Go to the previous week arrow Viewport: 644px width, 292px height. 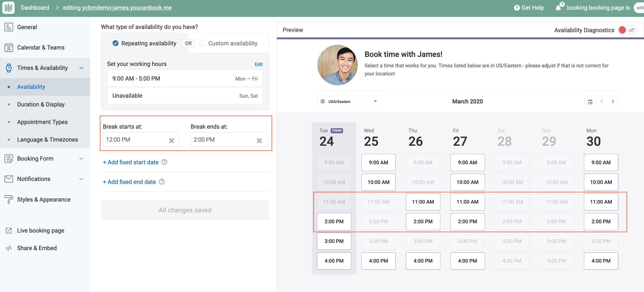pos(602,101)
